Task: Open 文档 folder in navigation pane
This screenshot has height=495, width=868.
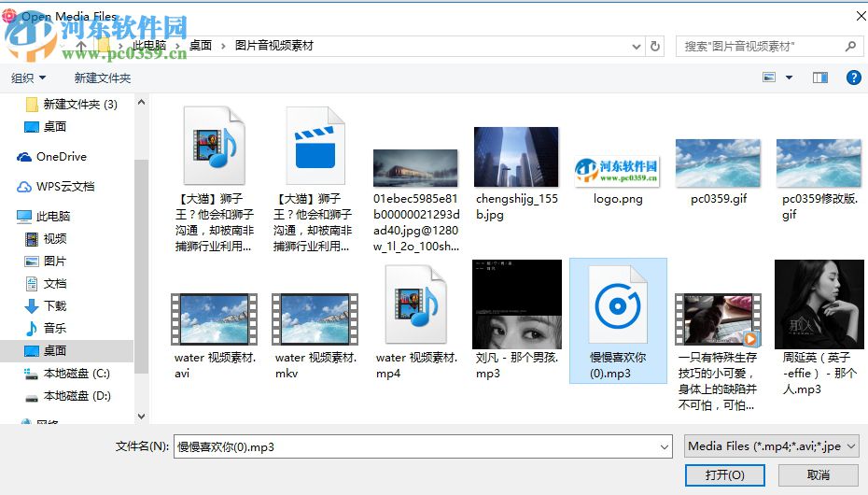Action: pos(47,284)
